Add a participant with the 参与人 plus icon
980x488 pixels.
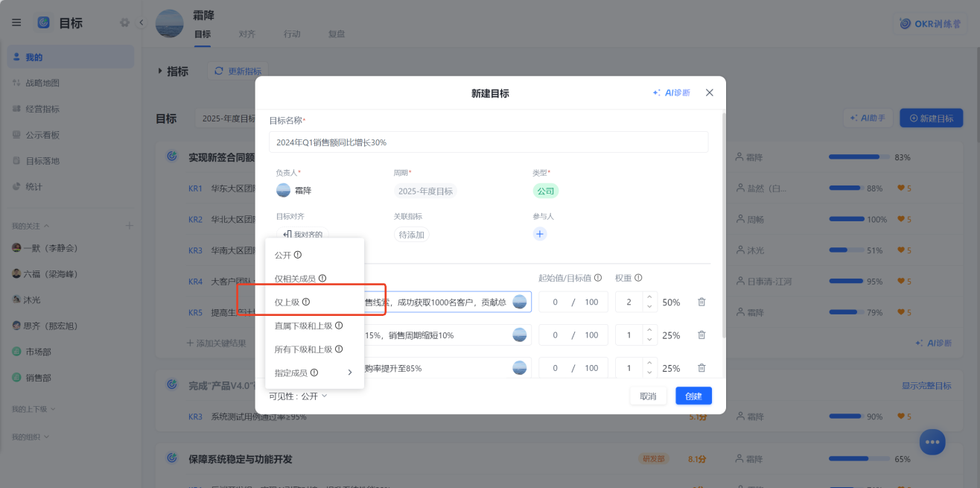(x=540, y=234)
